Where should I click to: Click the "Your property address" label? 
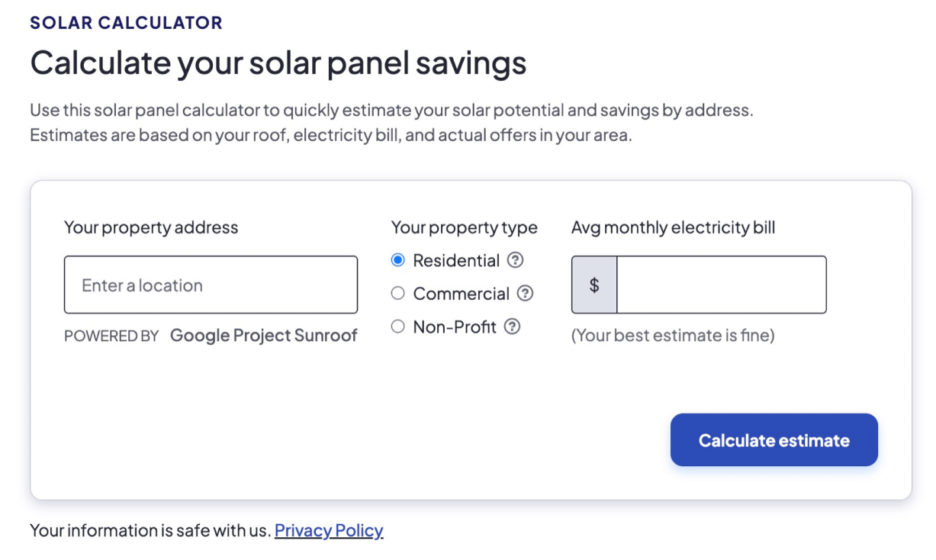[x=151, y=227]
